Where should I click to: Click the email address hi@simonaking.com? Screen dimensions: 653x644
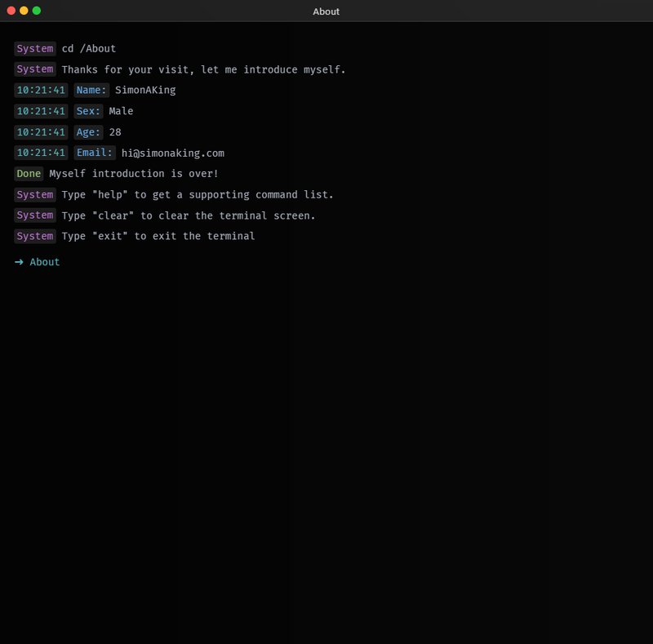(173, 153)
